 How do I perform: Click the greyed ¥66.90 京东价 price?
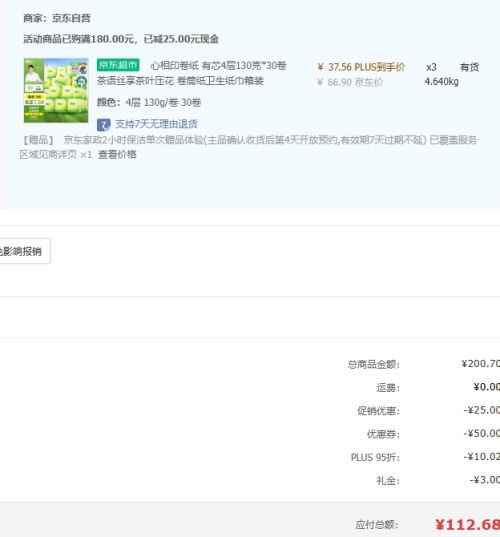[x=350, y=83]
